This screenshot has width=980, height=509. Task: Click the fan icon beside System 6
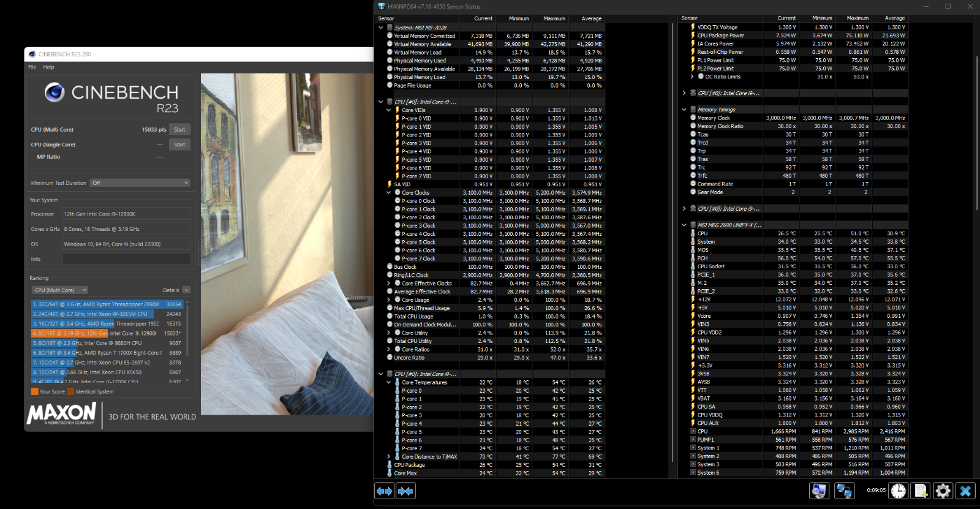693,473
